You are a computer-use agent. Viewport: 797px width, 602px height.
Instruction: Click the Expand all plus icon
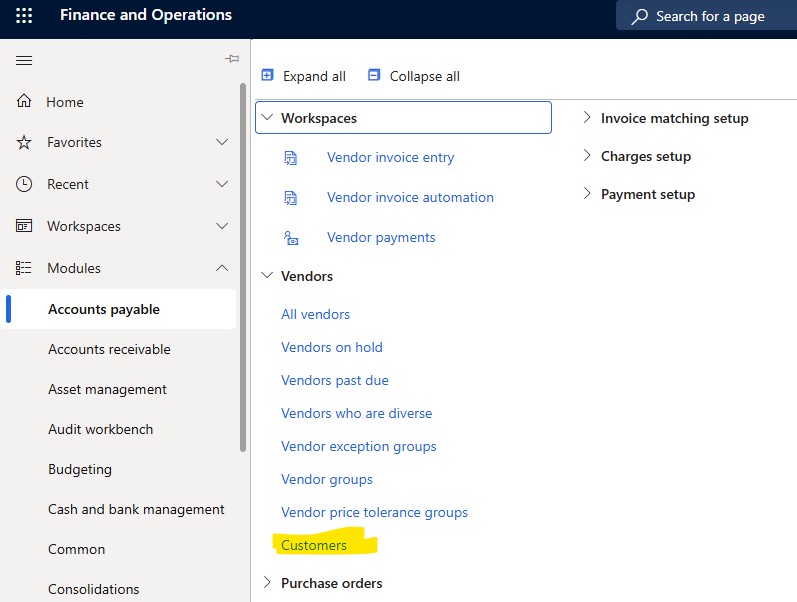[x=267, y=75]
